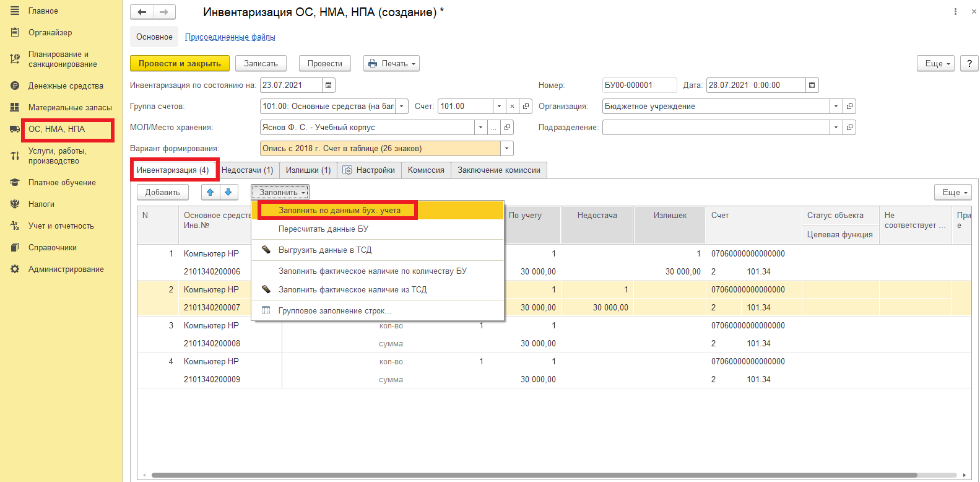The height and width of the screenshot is (482, 980).
Task: Move row down with blue arrow
Action: click(228, 192)
